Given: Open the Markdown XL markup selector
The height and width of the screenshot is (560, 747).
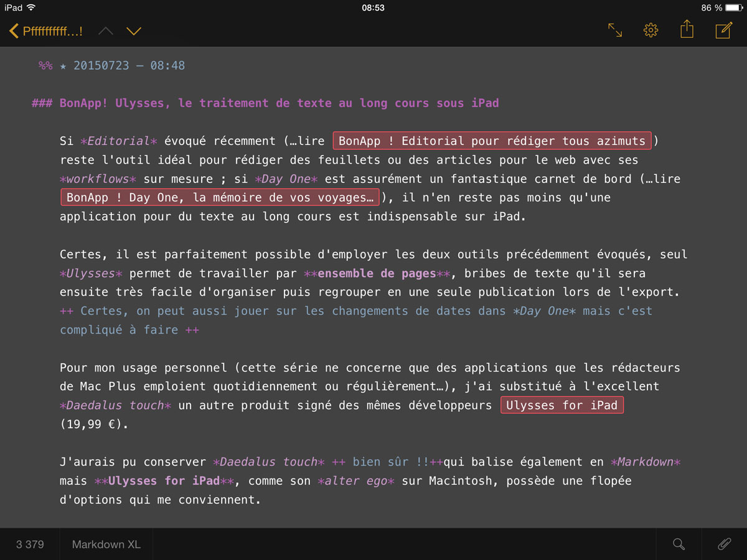Looking at the screenshot, I should point(106,544).
